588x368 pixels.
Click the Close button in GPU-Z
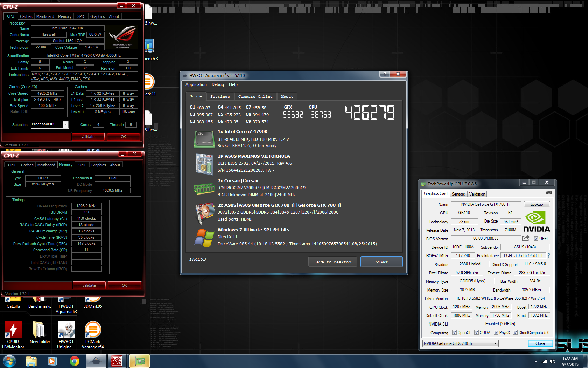pos(540,343)
